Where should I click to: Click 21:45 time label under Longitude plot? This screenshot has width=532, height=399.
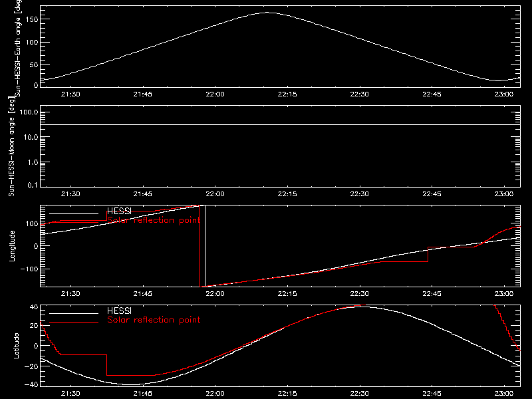pos(143,294)
